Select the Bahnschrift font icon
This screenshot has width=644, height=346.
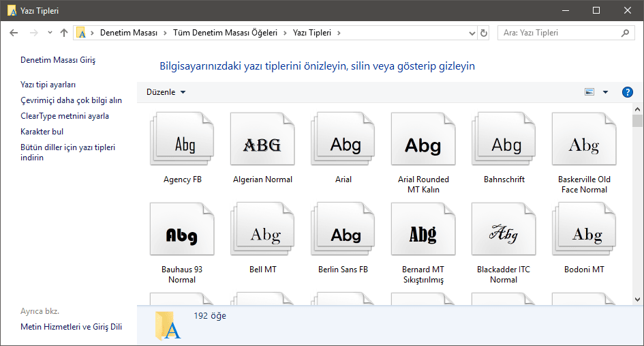(x=504, y=139)
